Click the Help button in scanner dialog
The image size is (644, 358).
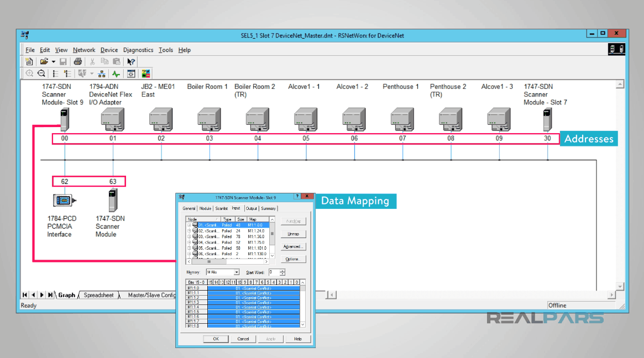point(298,339)
